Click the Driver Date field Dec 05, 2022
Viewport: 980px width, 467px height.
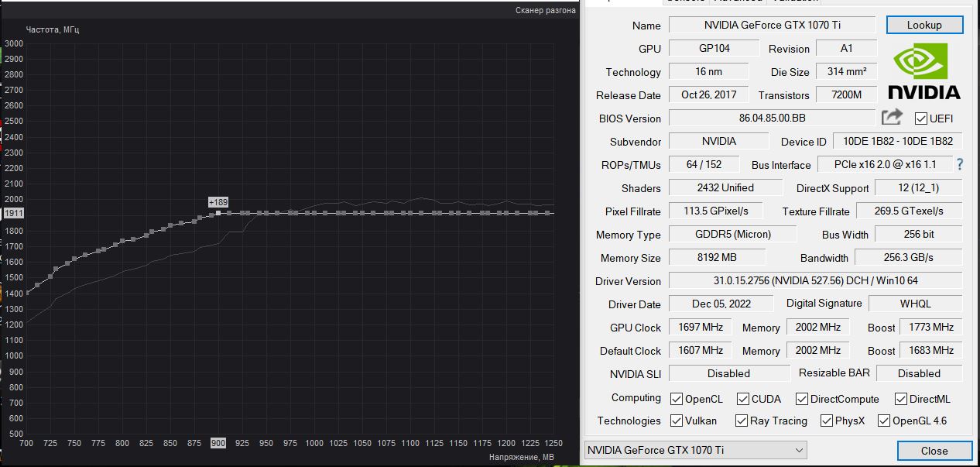[x=721, y=304]
